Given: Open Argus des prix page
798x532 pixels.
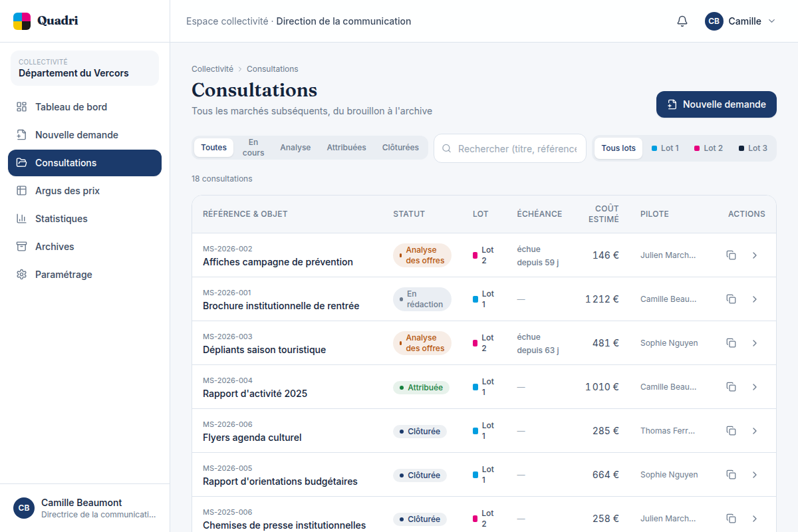Looking at the screenshot, I should pos(84,191).
